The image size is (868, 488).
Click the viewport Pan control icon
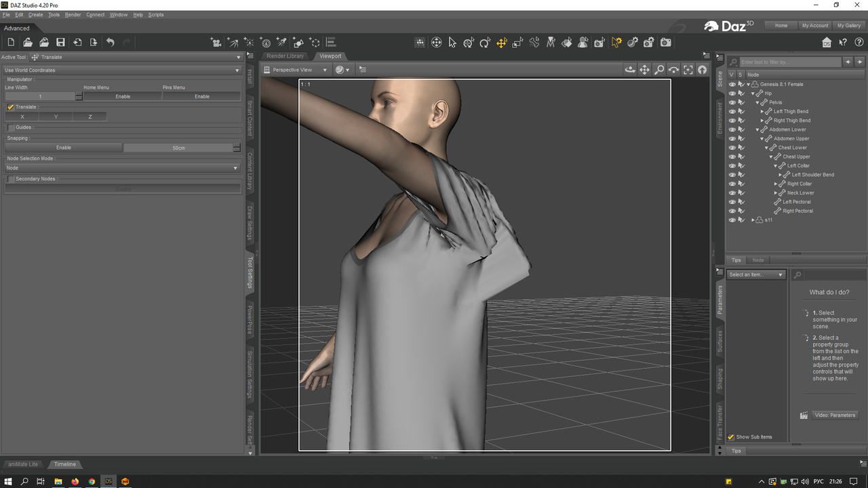644,70
